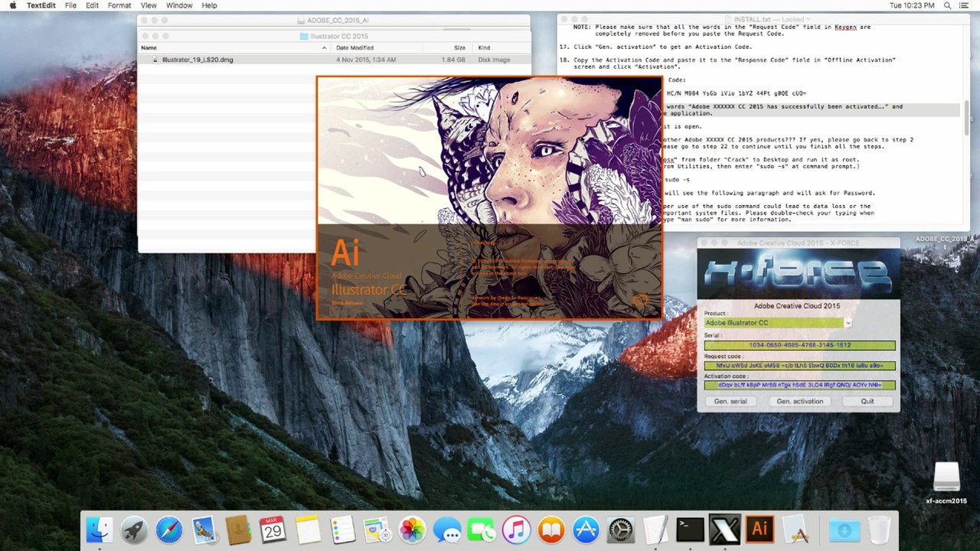Open Contacts from the Dock
980x551 pixels.
(239, 530)
